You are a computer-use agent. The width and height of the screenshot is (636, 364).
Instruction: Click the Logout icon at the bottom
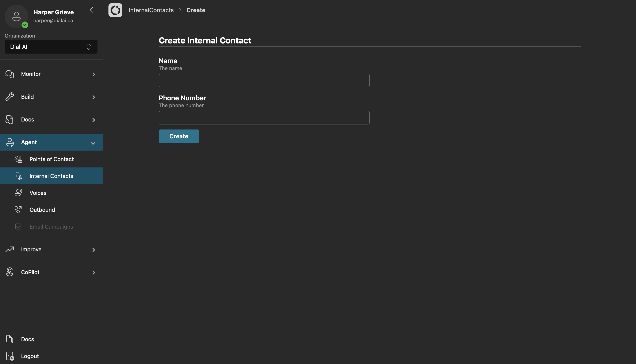(x=10, y=356)
